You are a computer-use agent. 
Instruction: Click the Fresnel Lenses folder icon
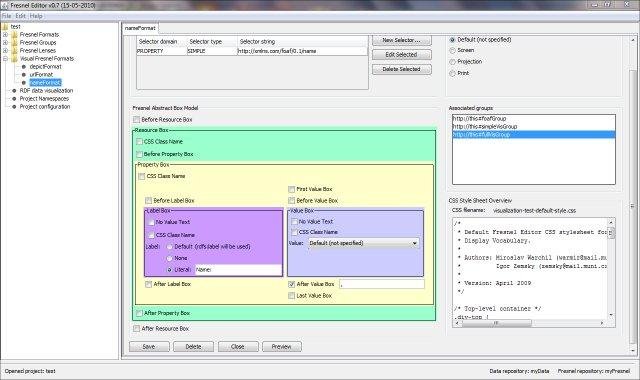tap(15, 51)
